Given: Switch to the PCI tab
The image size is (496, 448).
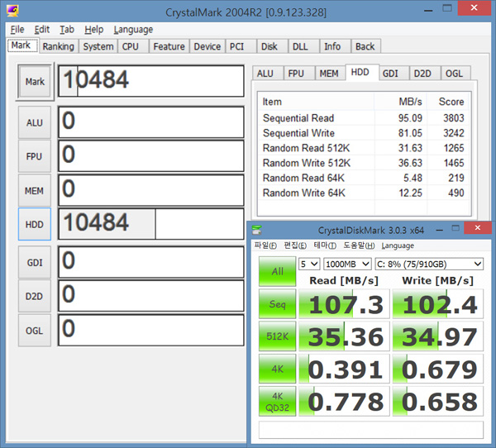Looking at the screenshot, I should pos(241,46).
